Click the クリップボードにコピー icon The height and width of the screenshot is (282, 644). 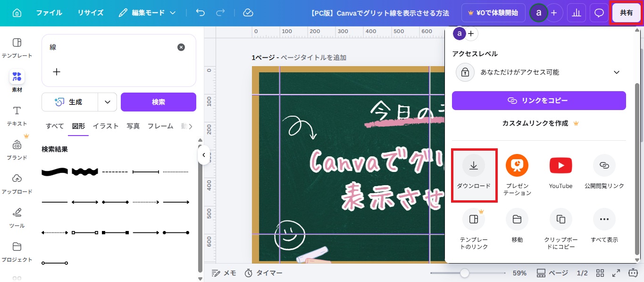[x=560, y=219]
